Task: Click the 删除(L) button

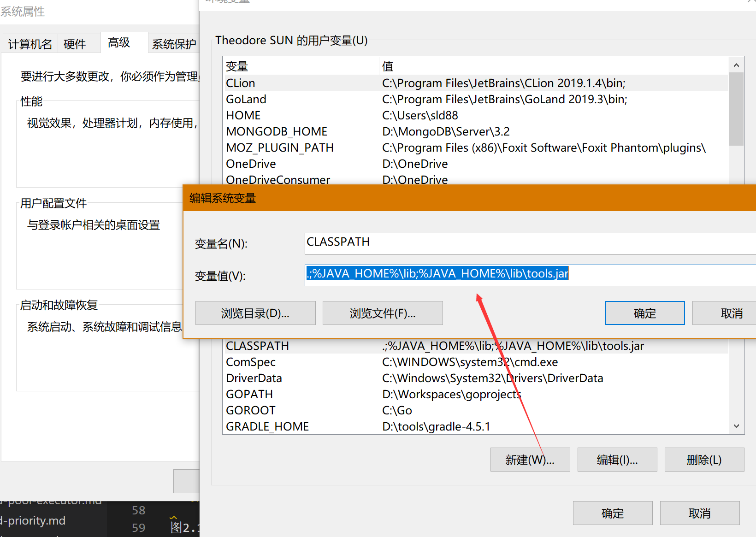Action: tap(704, 460)
